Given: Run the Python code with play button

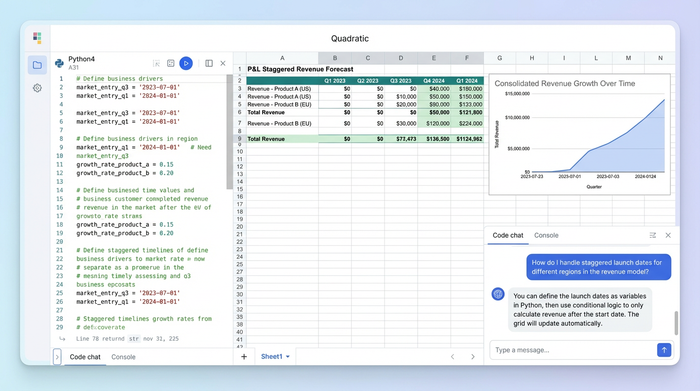Looking at the screenshot, I should (186, 63).
